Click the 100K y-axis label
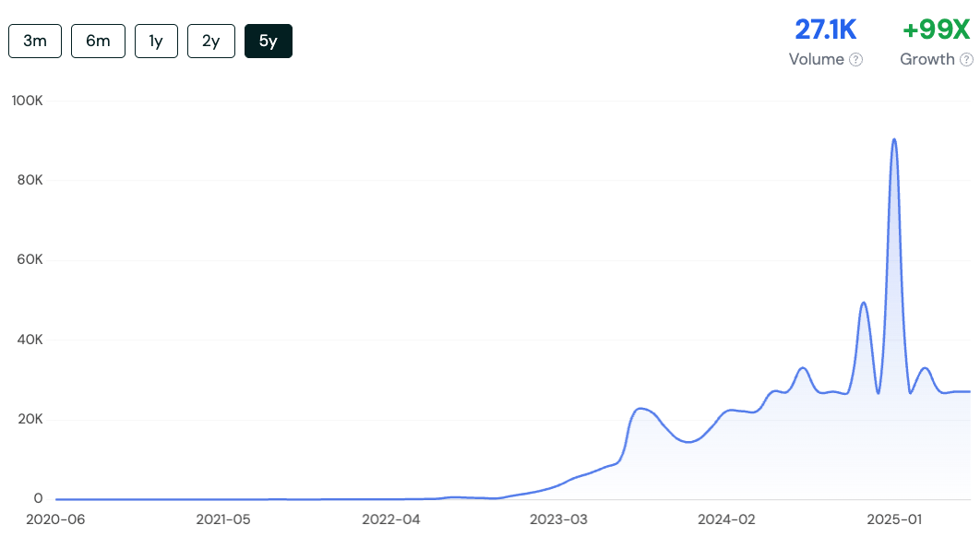Image resolution: width=980 pixels, height=549 pixels. (27, 101)
